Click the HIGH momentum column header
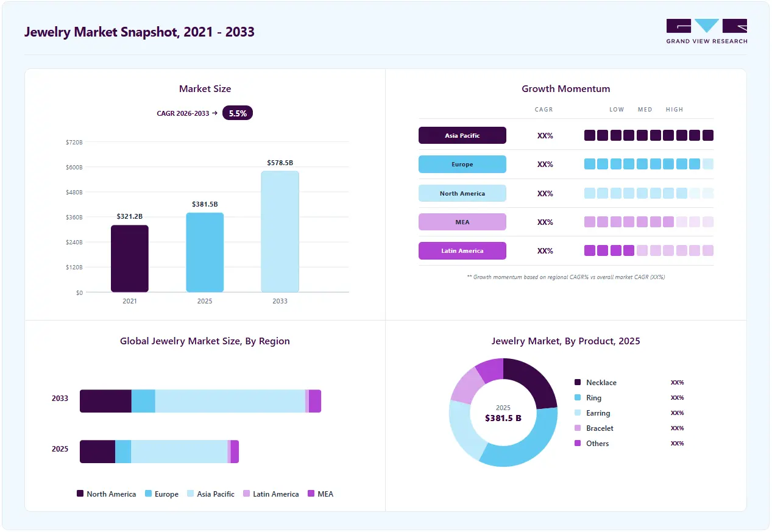Image resolution: width=772 pixels, height=532 pixels. tap(675, 110)
